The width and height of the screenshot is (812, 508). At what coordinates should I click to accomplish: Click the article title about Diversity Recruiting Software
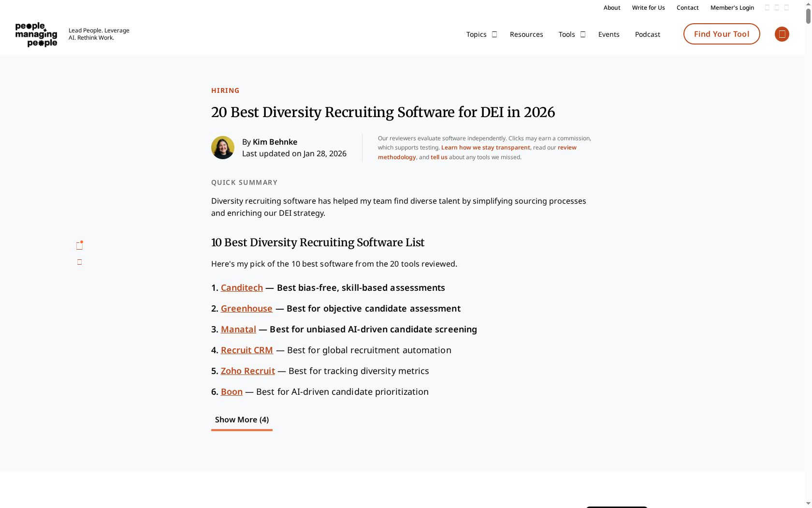pyautogui.click(x=383, y=112)
